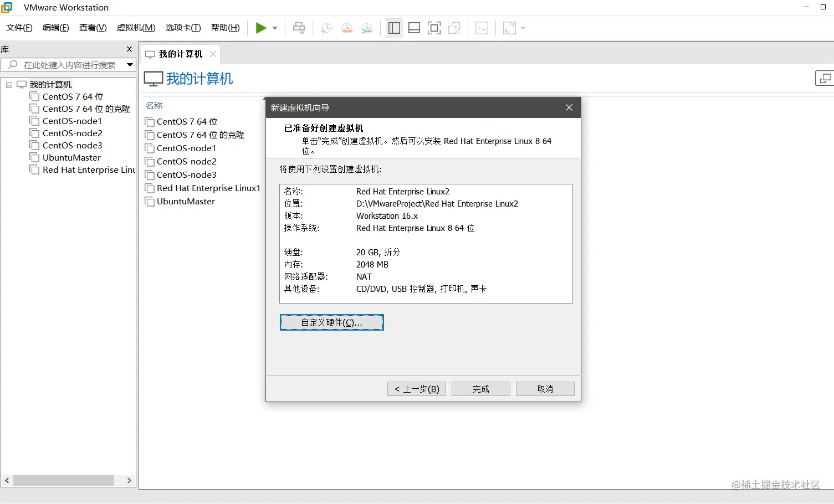Image resolution: width=834 pixels, height=504 pixels.
Task: Click the send Ctrl+Alt+Del toolbar icon
Action: click(299, 28)
